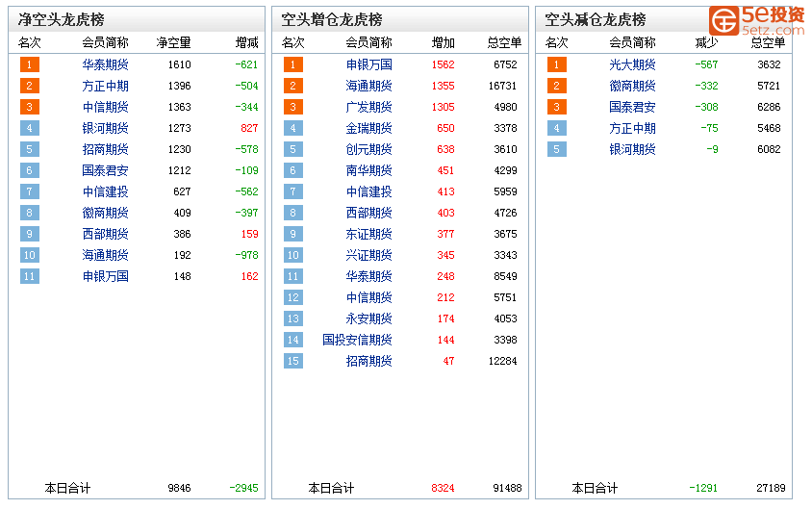Click daily total 91488
This screenshot has width=812, height=509.
click(x=508, y=488)
